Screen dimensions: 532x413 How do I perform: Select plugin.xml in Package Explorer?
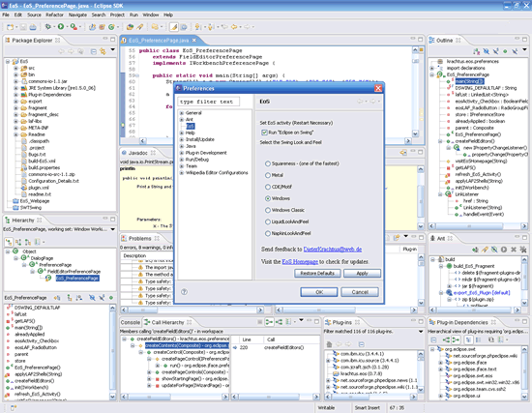click(x=39, y=188)
